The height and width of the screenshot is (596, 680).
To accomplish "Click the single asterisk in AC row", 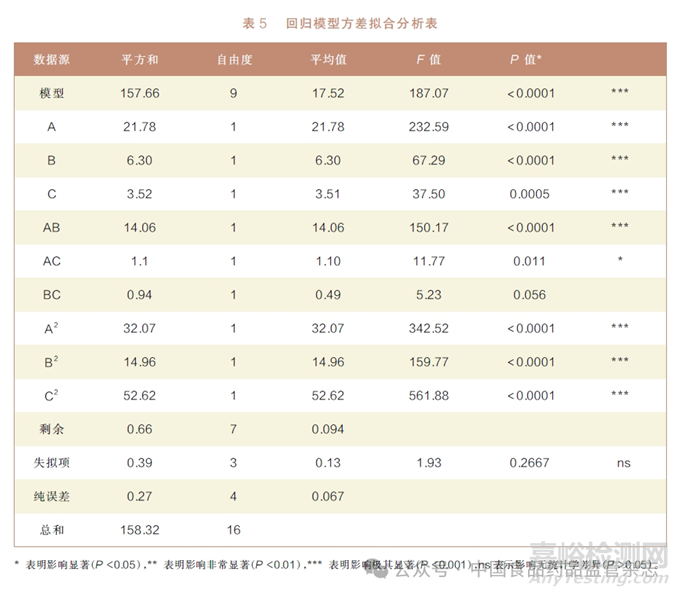I will [620, 261].
